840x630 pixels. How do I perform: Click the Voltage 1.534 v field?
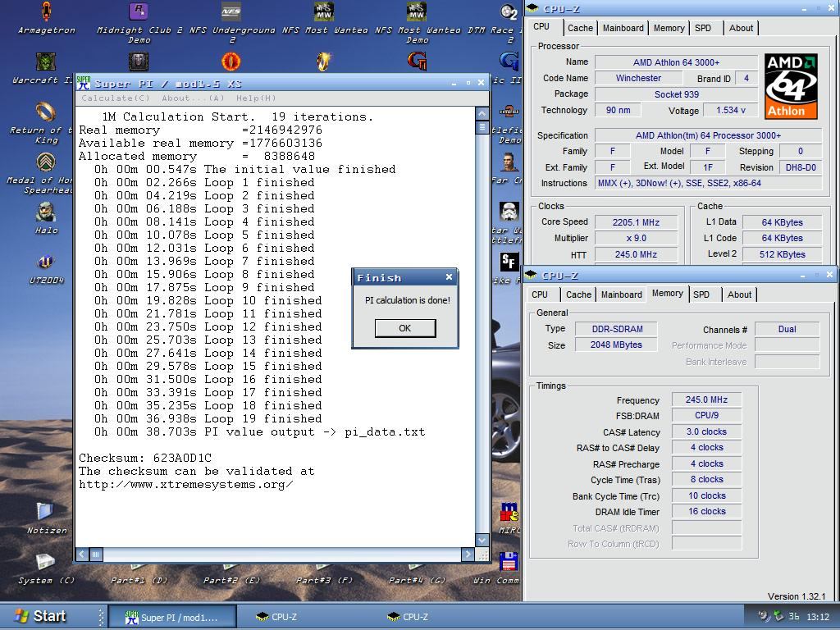point(731,111)
